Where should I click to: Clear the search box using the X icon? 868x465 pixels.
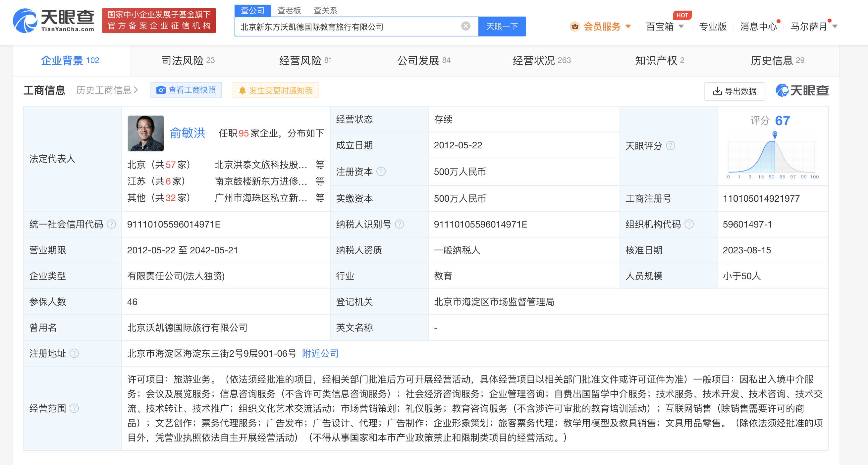pyautogui.click(x=466, y=26)
